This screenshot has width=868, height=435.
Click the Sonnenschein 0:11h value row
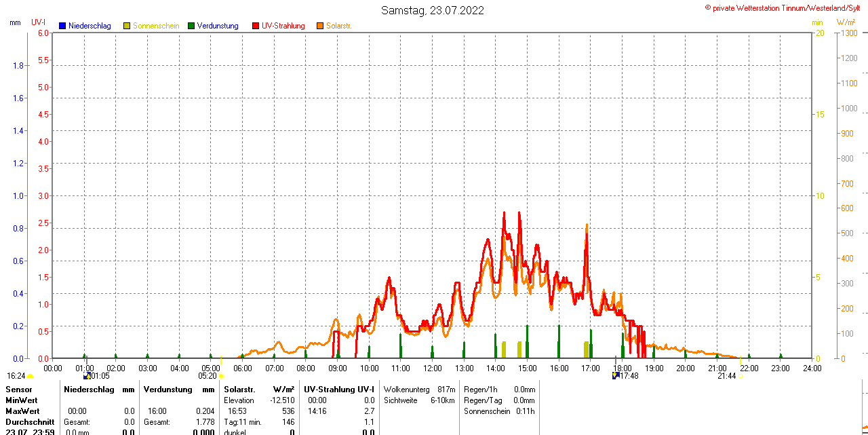point(499,411)
